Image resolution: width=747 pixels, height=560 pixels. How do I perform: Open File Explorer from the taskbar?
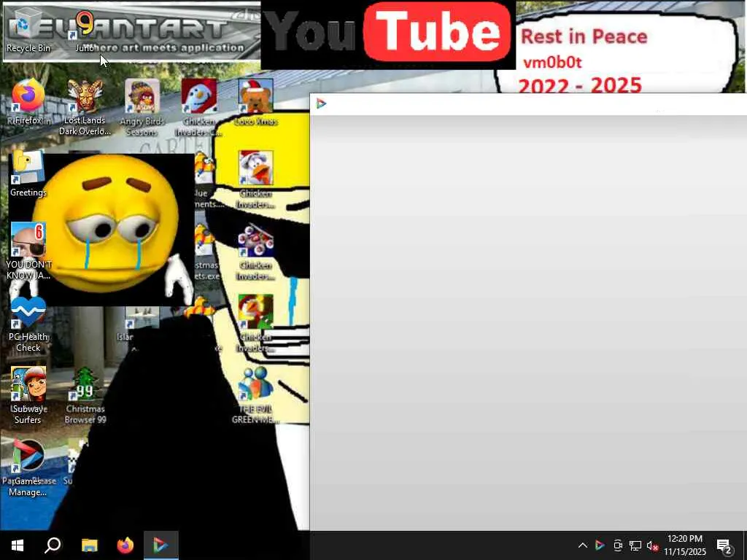click(89, 545)
